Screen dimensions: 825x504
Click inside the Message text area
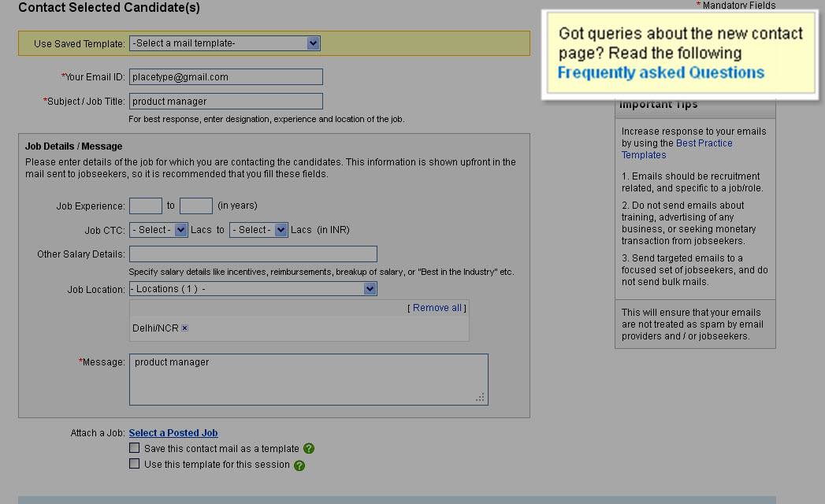(x=307, y=380)
